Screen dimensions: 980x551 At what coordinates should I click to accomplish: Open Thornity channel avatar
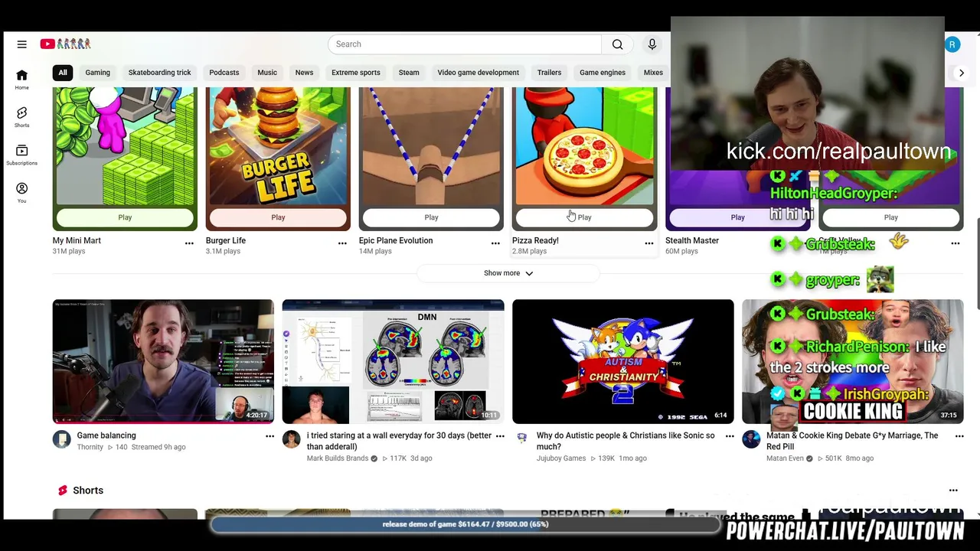coord(62,439)
